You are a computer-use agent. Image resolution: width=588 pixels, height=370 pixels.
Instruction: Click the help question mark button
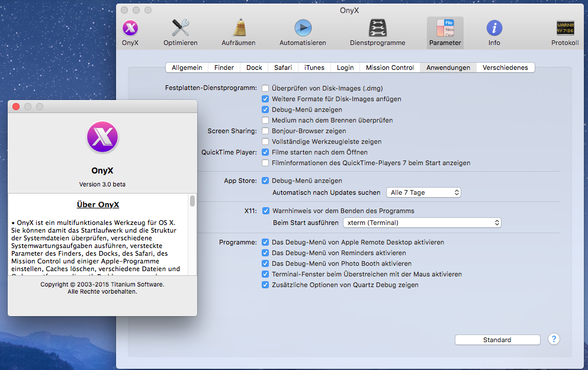(x=554, y=339)
